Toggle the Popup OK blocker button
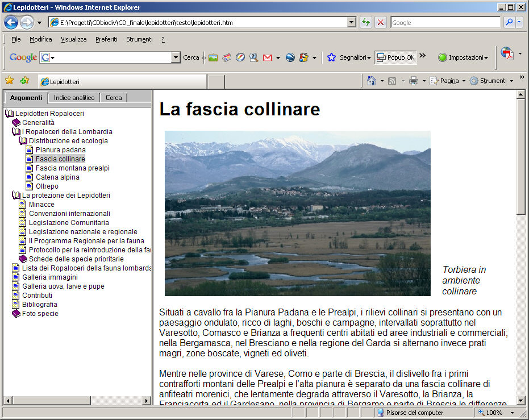 395,58
